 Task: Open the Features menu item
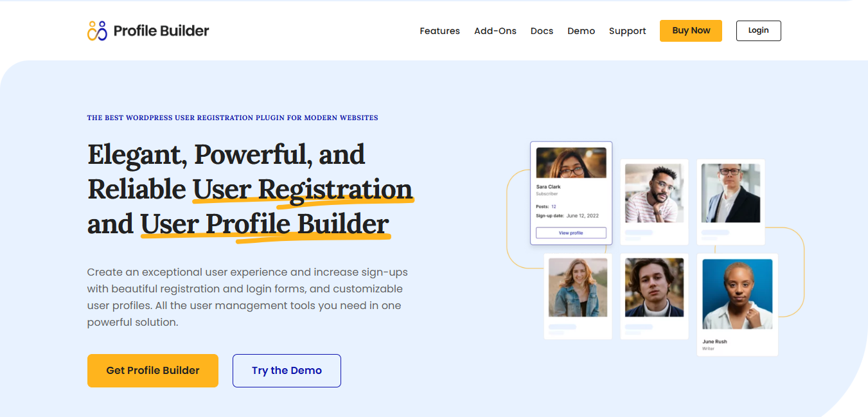[439, 31]
